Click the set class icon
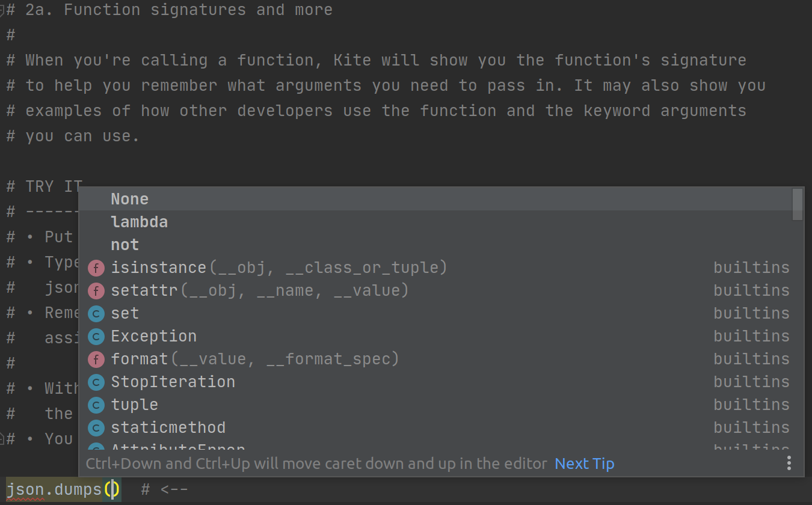This screenshot has width=812, height=505. click(x=96, y=313)
